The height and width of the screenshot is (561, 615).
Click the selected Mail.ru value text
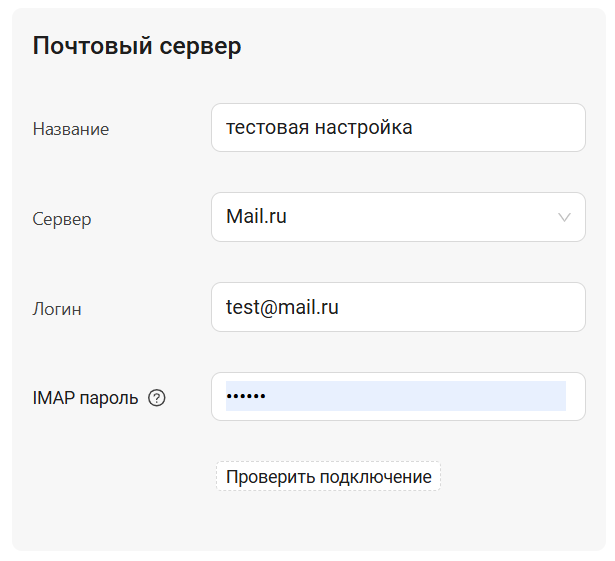pyautogui.click(x=256, y=217)
